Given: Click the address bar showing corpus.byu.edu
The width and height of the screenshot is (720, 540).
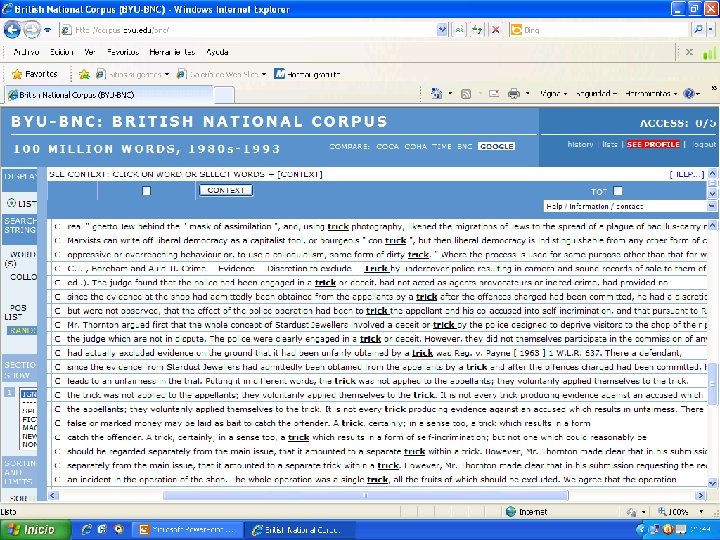Looking at the screenshot, I should pyautogui.click(x=248, y=30).
